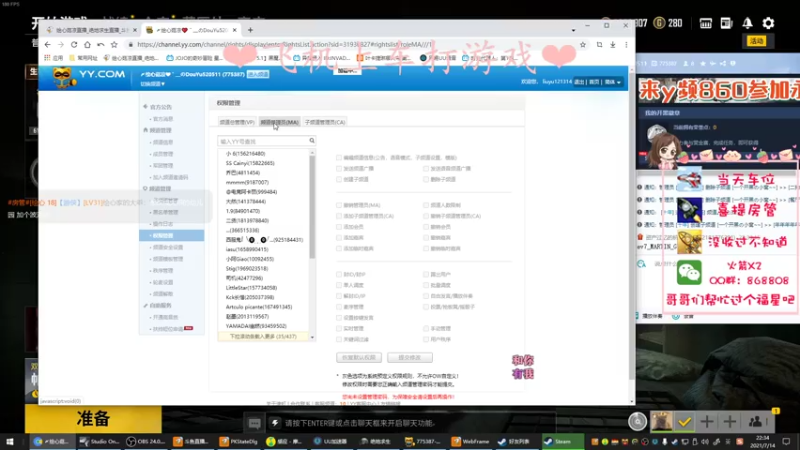The image size is (800, 450).
Task: Tick the last checkbox in left column
Action: tap(339, 339)
